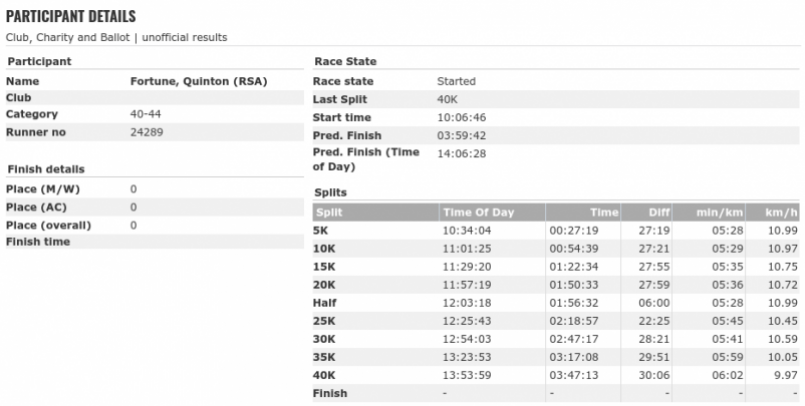Click the Split column header
Image resolution: width=805 pixels, height=406 pixels.
329,212
